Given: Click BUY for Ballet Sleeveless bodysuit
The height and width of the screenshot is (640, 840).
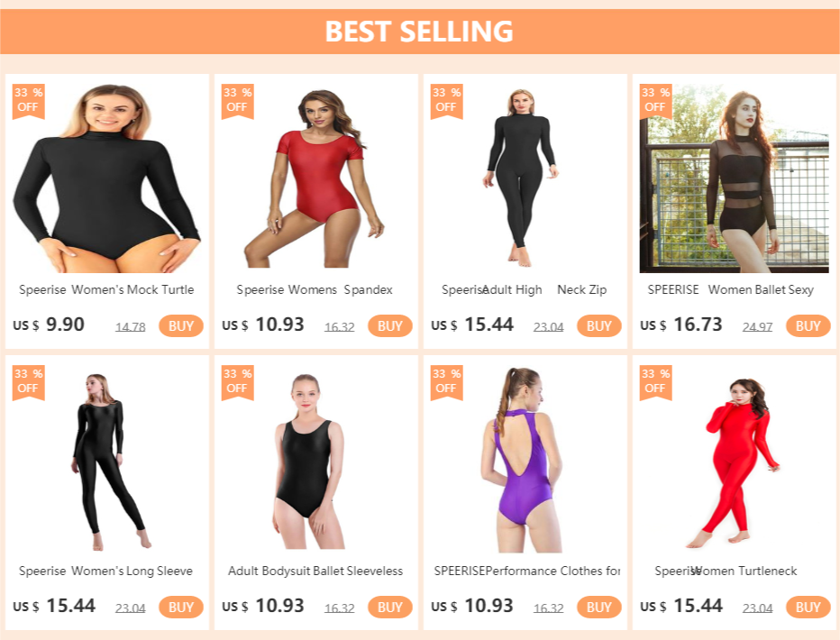Looking at the screenshot, I should tap(390, 607).
